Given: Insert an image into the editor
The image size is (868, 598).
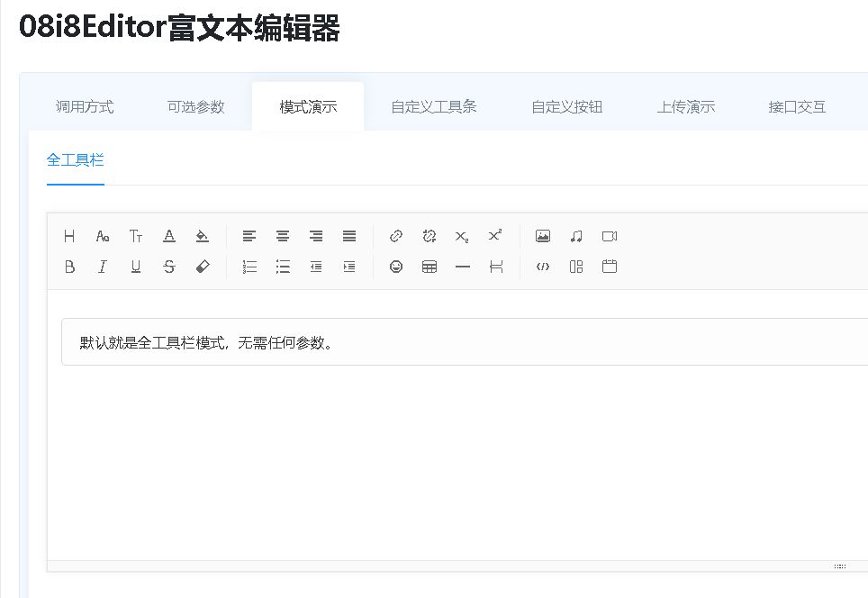Looking at the screenshot, I should 542,236.
